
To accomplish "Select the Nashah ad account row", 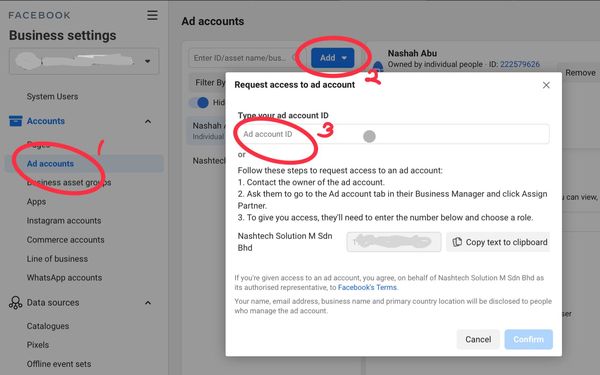I will coord(206,131).
